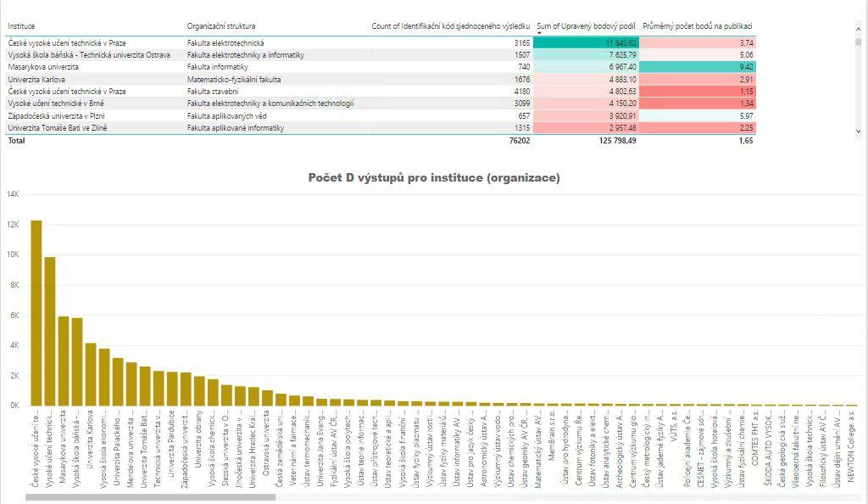Select the Fakulta elektrotechnická cell
Image resolution: width=868 pixels, height=504 pixels.
pos(225,42)
